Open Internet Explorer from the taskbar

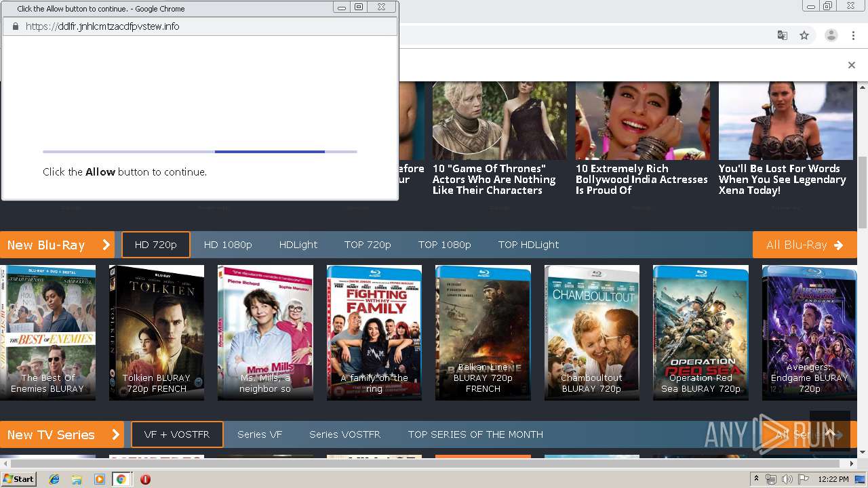54,479
